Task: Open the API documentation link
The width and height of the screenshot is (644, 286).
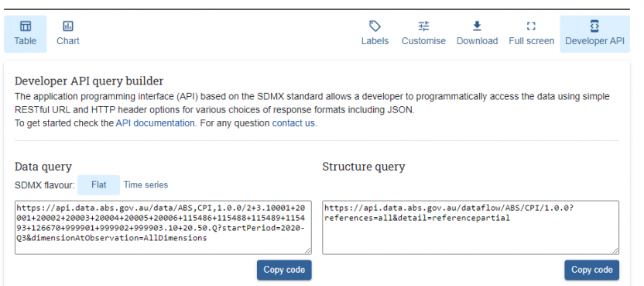Action: click(156, 123)
